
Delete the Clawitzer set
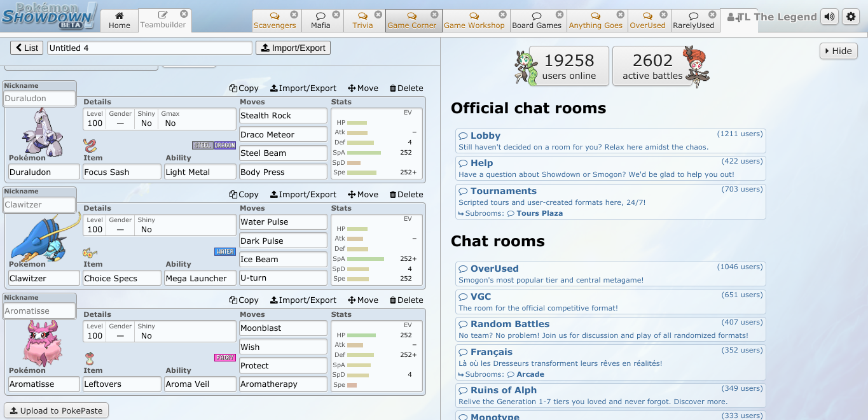[406, 195]
